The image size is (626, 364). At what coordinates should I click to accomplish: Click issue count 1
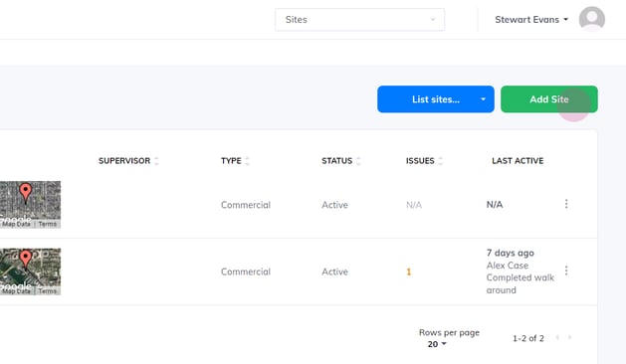click(x=408, y=272)
